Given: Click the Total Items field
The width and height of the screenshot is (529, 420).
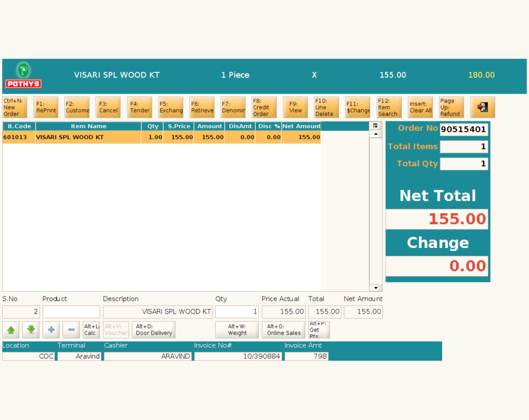Looking at the screenshot, I should pos(464,147).
